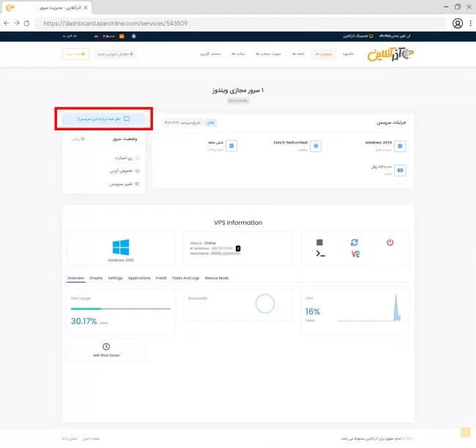
Task: Go back with browser back arrow
Action: click(7, 23)
